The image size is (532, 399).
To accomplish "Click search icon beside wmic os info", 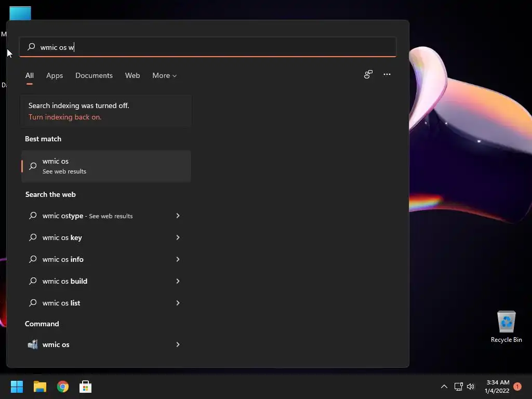I will tap(33, 259).
